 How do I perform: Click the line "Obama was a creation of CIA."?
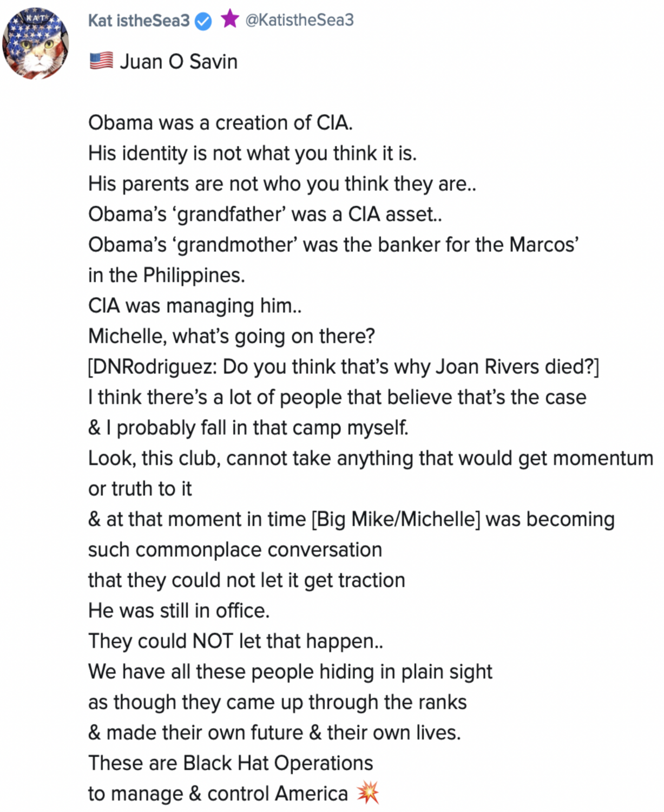(x=220, y=123)
